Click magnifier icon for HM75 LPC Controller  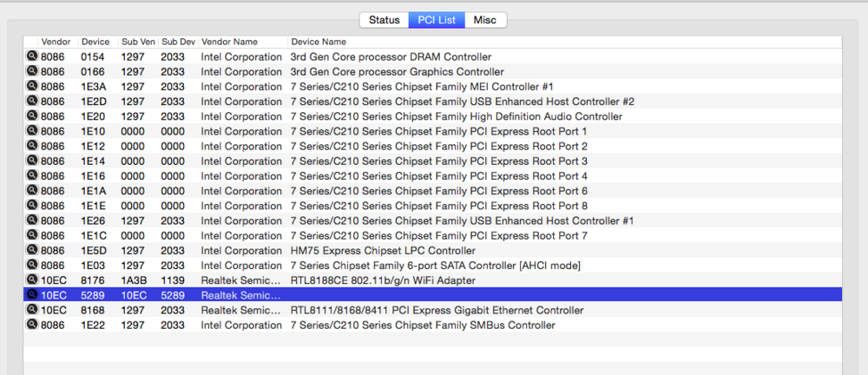tap(32, 250)
